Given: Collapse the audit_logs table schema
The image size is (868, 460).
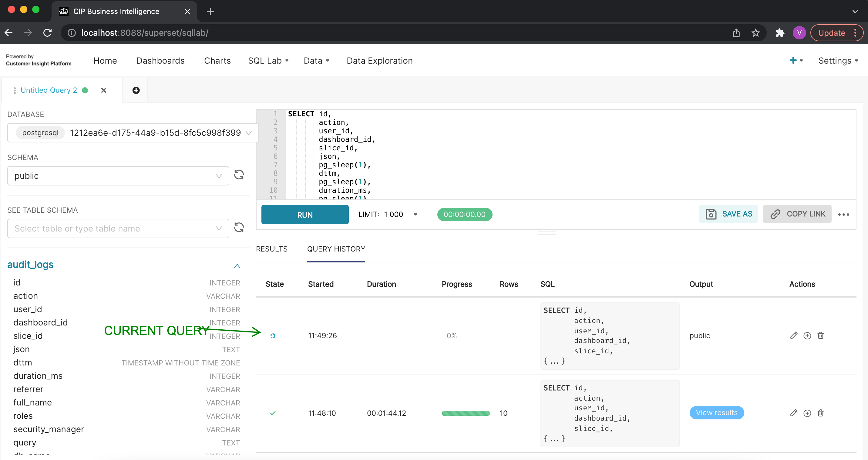Looking at the screenshot, I should click(x=237, y=266).
